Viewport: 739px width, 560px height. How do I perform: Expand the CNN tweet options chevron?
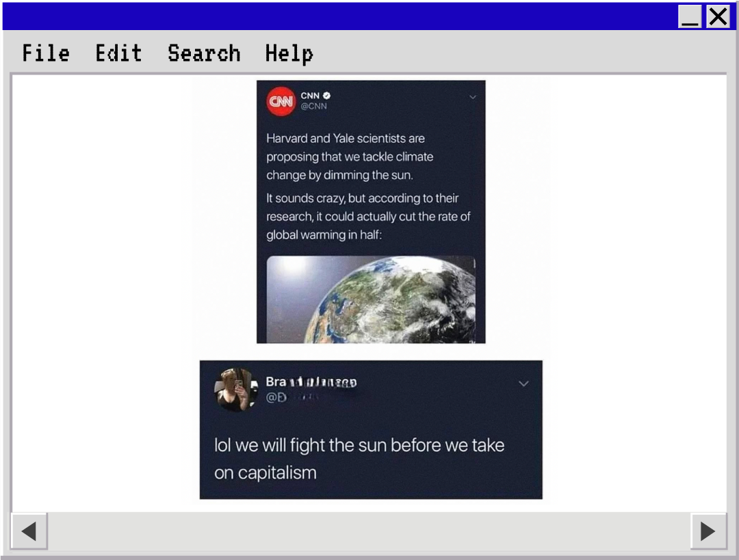pos(473,97)
